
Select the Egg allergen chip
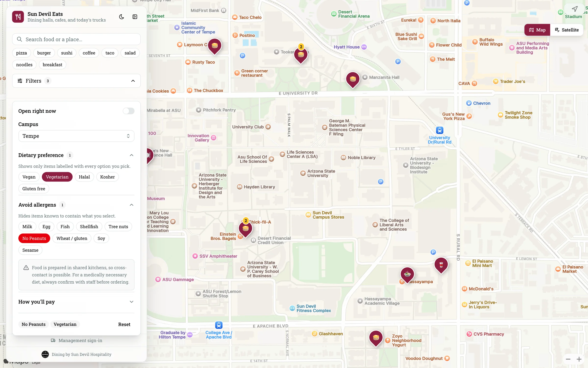pos(46,227)
